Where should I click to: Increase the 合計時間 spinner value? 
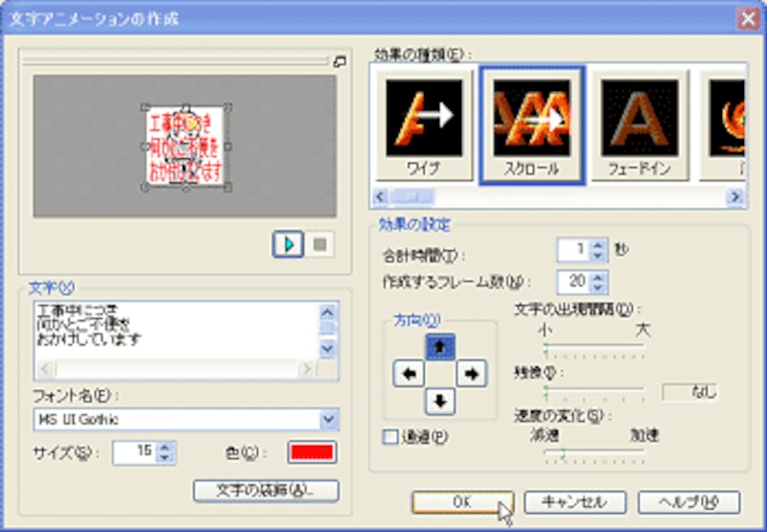598,246
